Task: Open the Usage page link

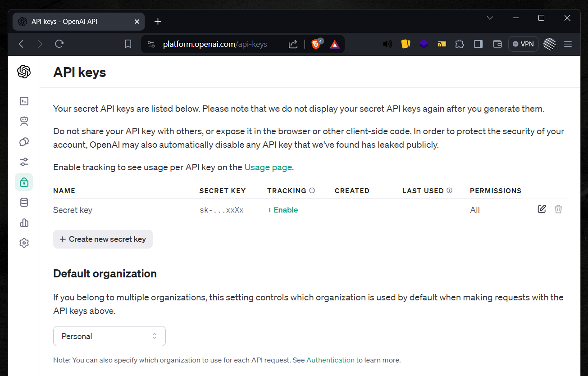Action: (268, 167)
